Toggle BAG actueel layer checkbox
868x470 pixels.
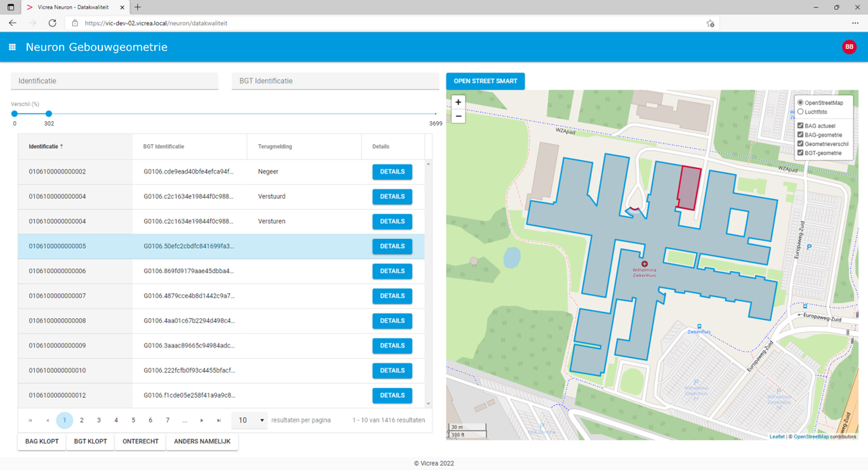tap(800, 126)
